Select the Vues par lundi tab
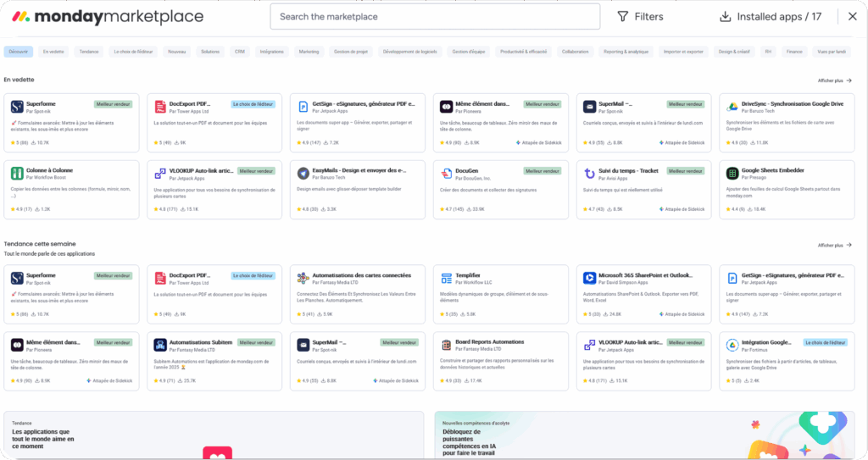The image size is (868, 460). (x=832, y=52)
